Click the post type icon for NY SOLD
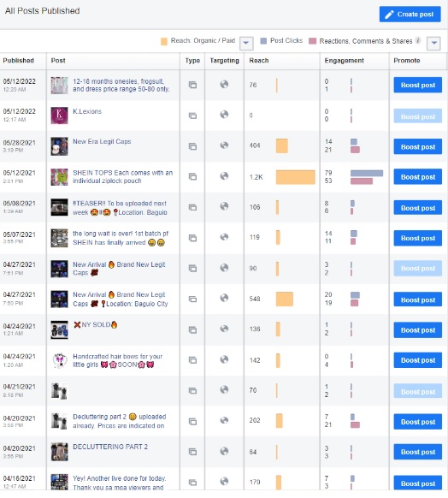448x498 pixels. (192, 330)
